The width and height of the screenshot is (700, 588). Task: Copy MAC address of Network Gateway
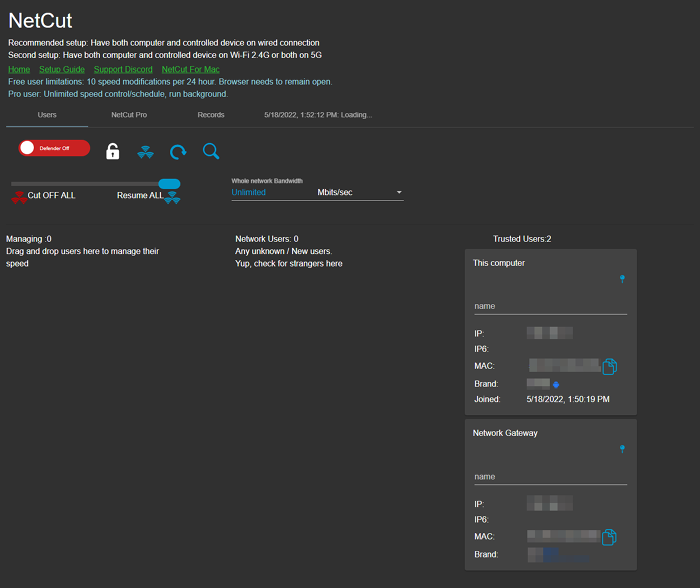tap(609, 537)
